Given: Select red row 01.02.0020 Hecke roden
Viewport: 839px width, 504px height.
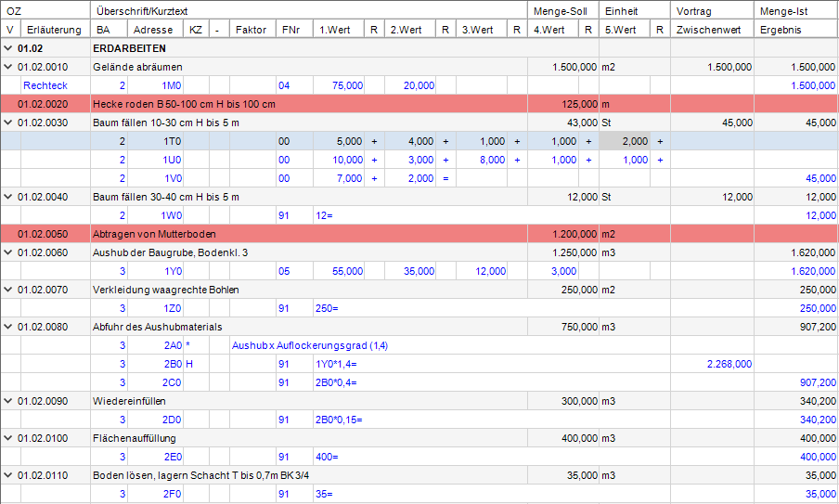Looking at the screenshot, I should click(x=419, y=104).
